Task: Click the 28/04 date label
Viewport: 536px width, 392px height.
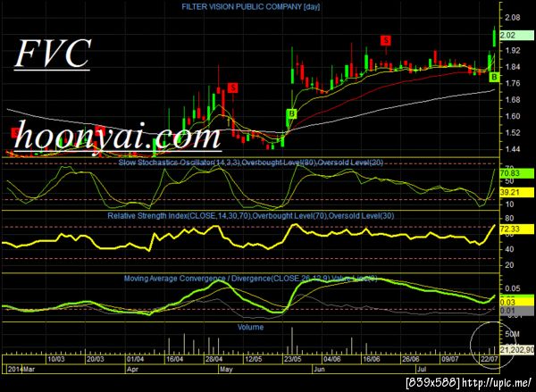Action: [214, 359]
